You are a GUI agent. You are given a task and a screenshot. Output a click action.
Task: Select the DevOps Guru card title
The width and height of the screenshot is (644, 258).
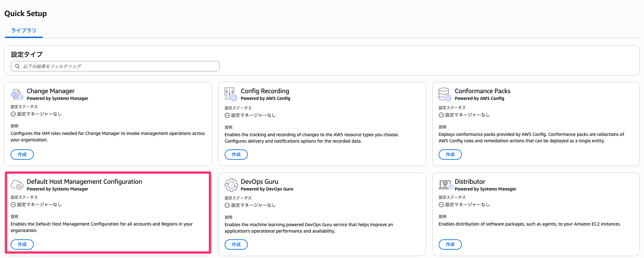[259, 182]
